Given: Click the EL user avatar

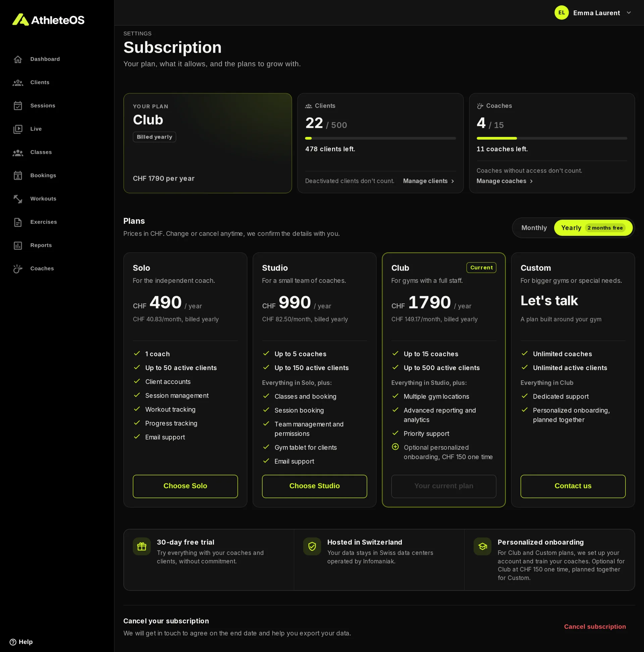Looking at the screenshot, I should [x=561, y=12].
